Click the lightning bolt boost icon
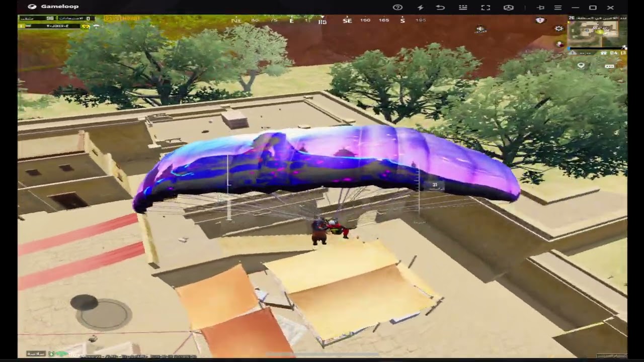The width and height of the screenshot is (644, 362). 420,7
